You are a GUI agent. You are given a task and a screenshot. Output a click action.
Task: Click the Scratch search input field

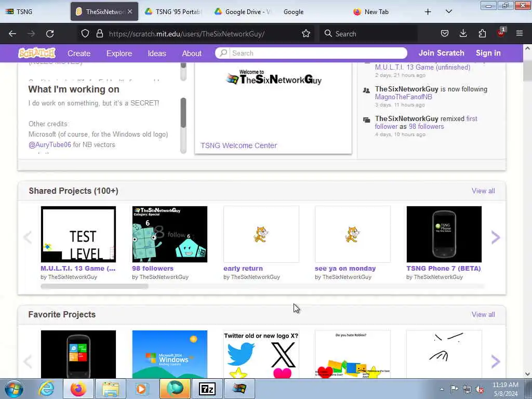pyautogui.click(x=318, y=53)
